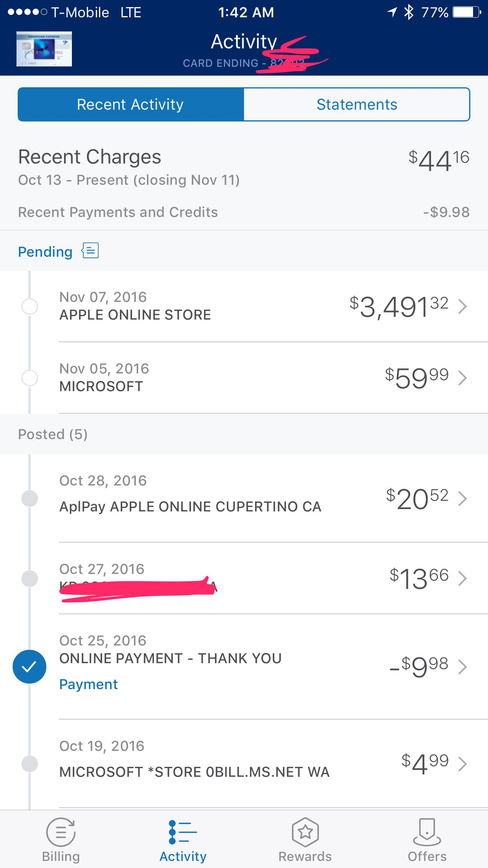
Task: Tap the battery indicator icon
Action: (x=467, y=13)
